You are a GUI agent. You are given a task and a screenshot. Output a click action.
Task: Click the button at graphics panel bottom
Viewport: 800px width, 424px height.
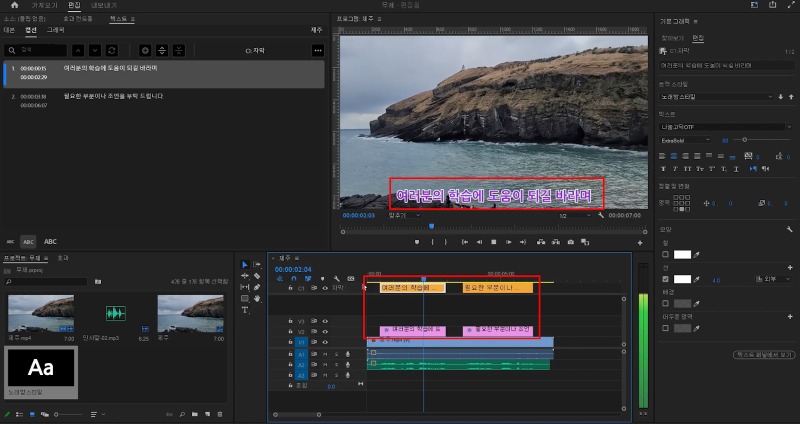pyautogui.click(x=765, y=354)
